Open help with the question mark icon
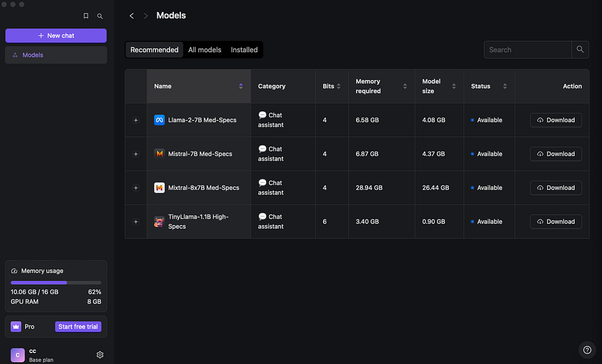 pos(587,350)
